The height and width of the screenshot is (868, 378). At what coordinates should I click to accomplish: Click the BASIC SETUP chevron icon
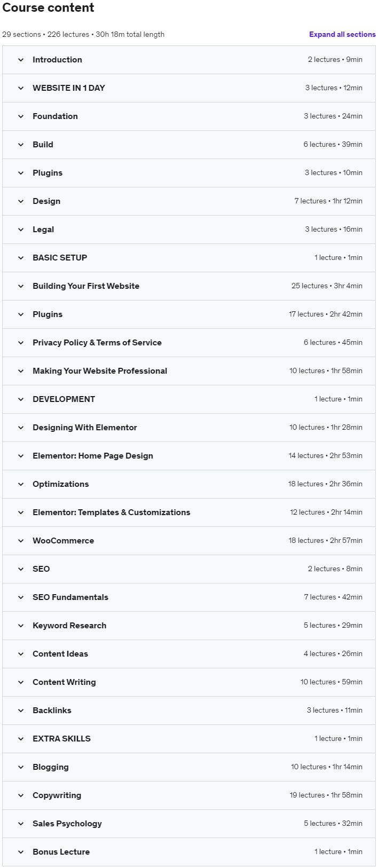21,258
